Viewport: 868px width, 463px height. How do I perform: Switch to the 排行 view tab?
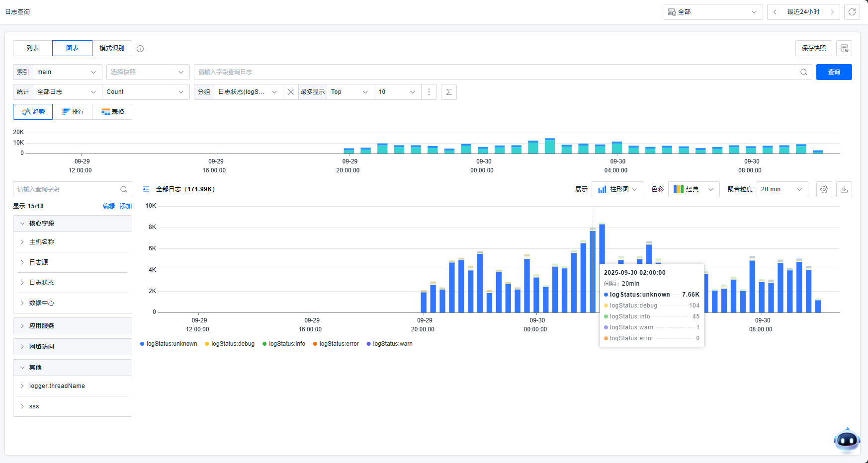pyautogui.click(x=73, y=112)
